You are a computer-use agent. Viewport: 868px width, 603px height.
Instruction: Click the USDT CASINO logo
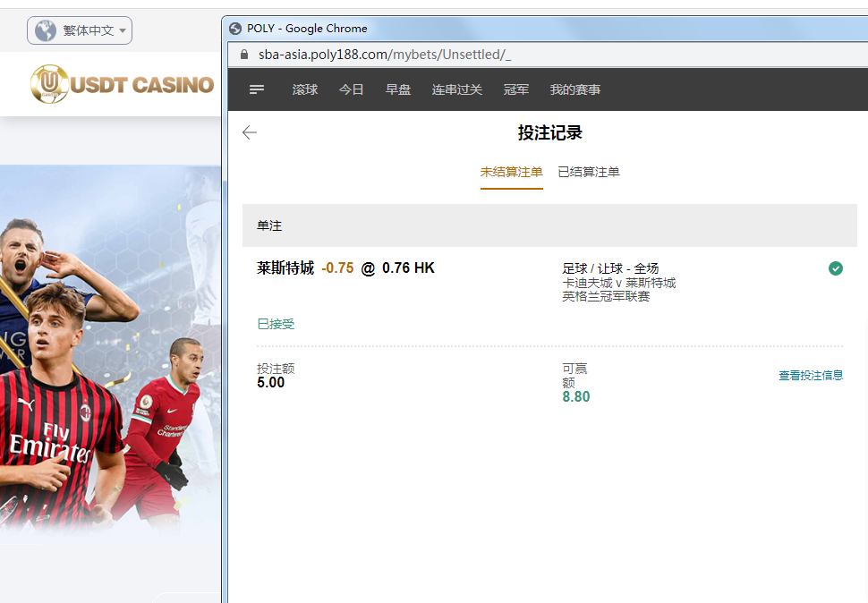pos(122,84)
